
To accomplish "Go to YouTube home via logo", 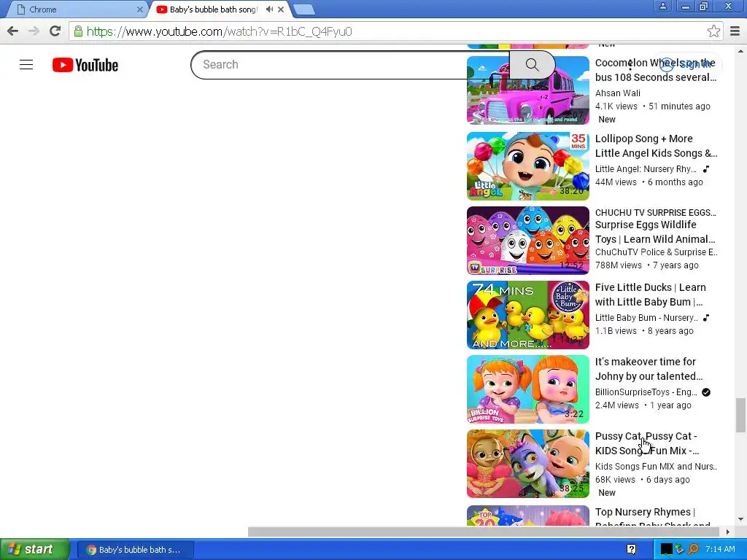I will click(x=85, y=65).
